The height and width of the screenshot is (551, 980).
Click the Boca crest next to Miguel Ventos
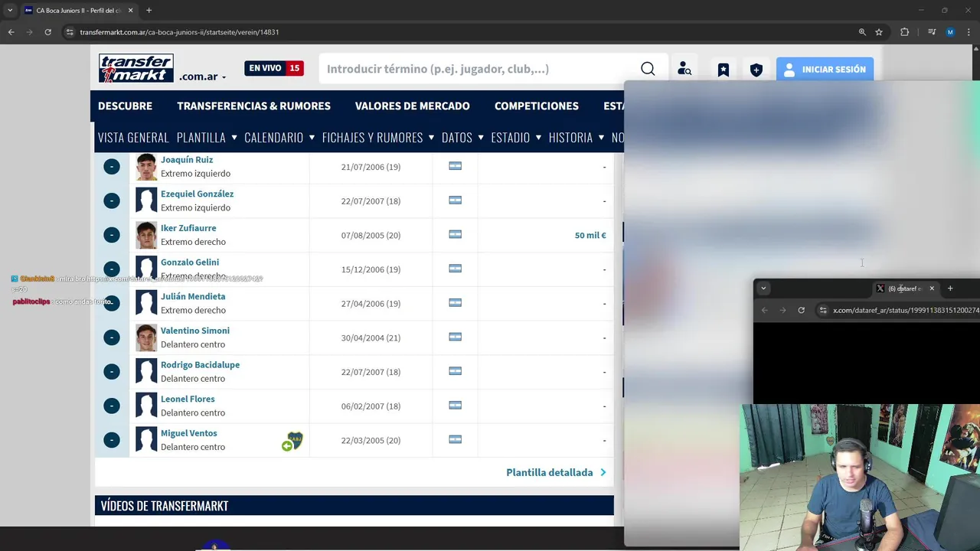click(295, 440)
